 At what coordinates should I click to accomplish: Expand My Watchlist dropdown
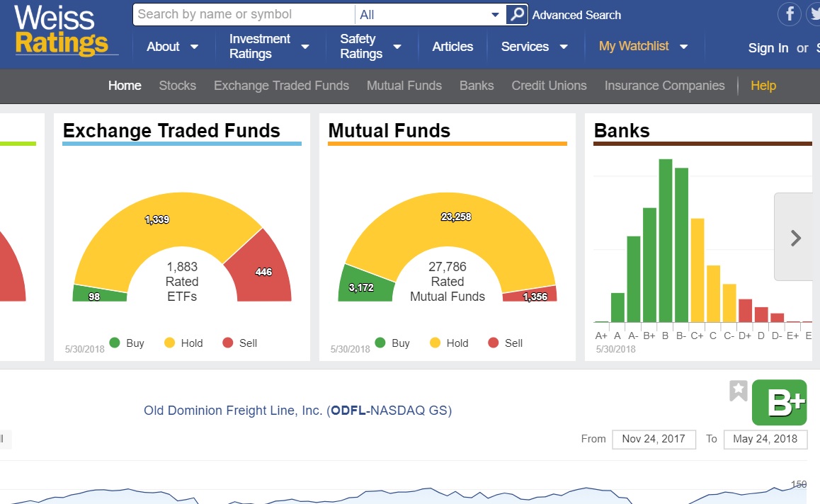[643, 46]
